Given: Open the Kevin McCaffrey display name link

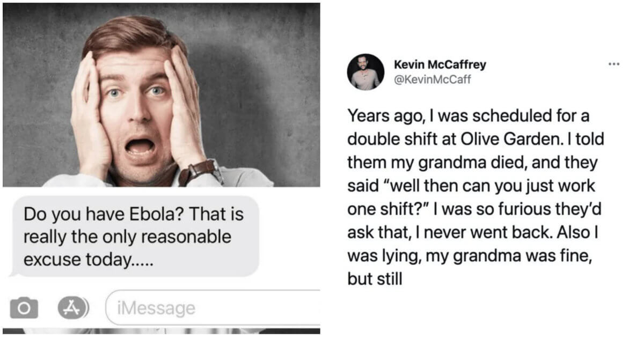Looking at the screenshot, I should tap(440, 65).
